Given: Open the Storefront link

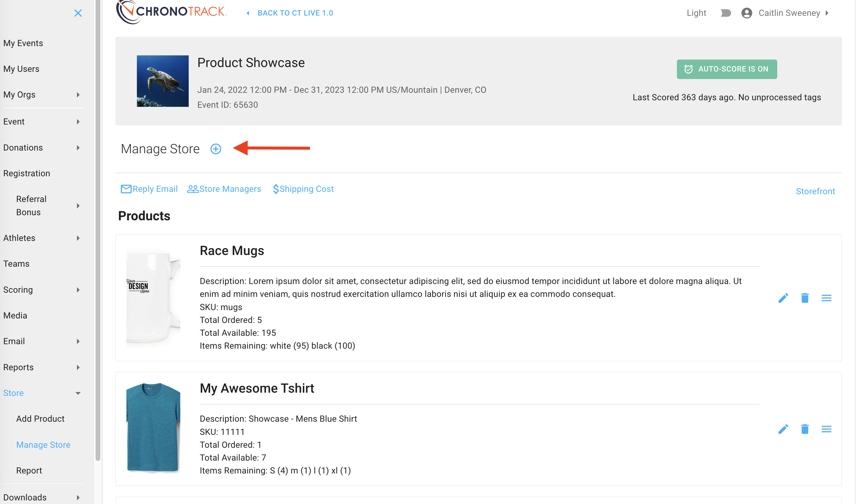Looking at the screenshot, I should 816,191.
